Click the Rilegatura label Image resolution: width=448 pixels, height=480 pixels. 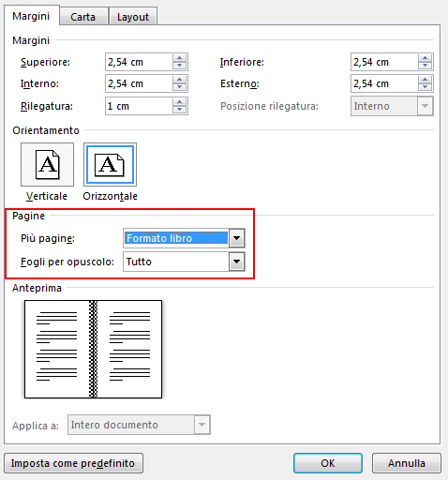(47, 107)
